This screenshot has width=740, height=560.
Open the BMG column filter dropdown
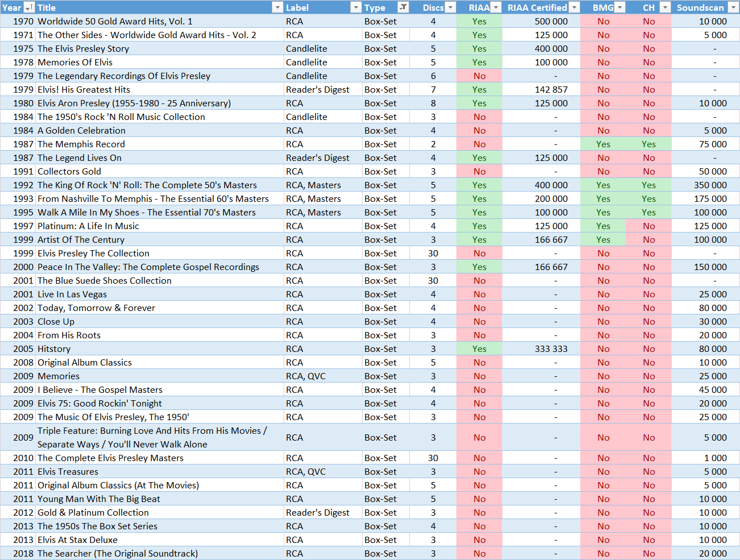click(620, 7)
